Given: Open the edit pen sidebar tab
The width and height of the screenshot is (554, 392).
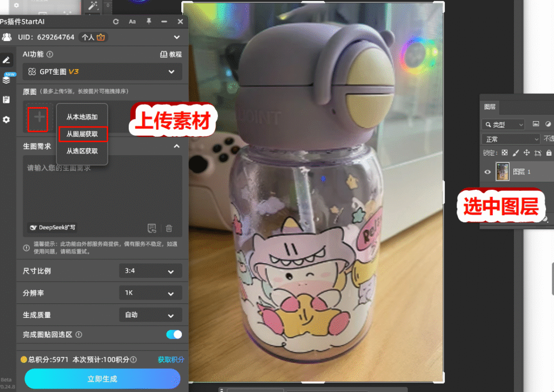Looking at the screenshot, I should (x=6, y=61).
